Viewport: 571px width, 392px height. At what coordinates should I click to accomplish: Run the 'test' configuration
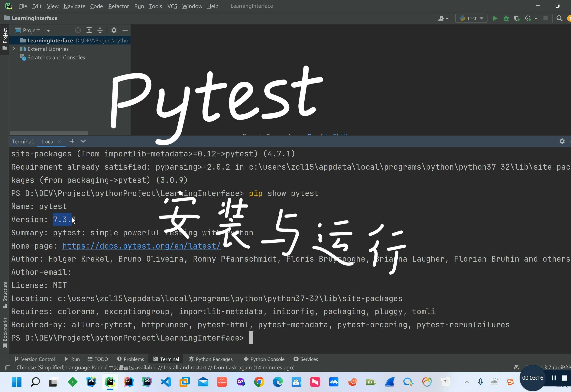pyautogui.click(x=495, y=18)
